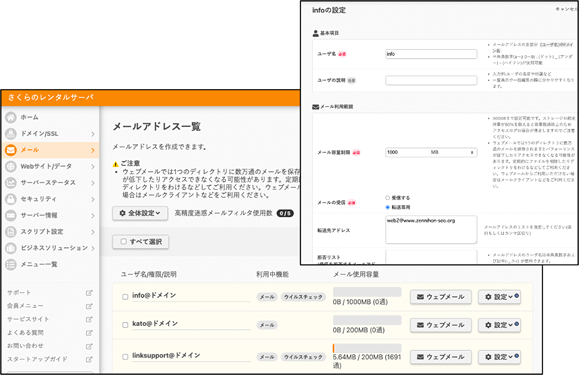Screen dimensions: 579x375
Task: Click the メール容量制限 value field
Action: [x=406, y=152]
